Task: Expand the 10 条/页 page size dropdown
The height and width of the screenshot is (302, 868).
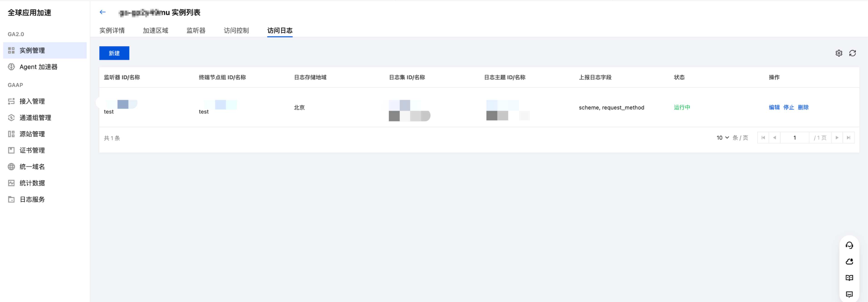Action: 722,138
